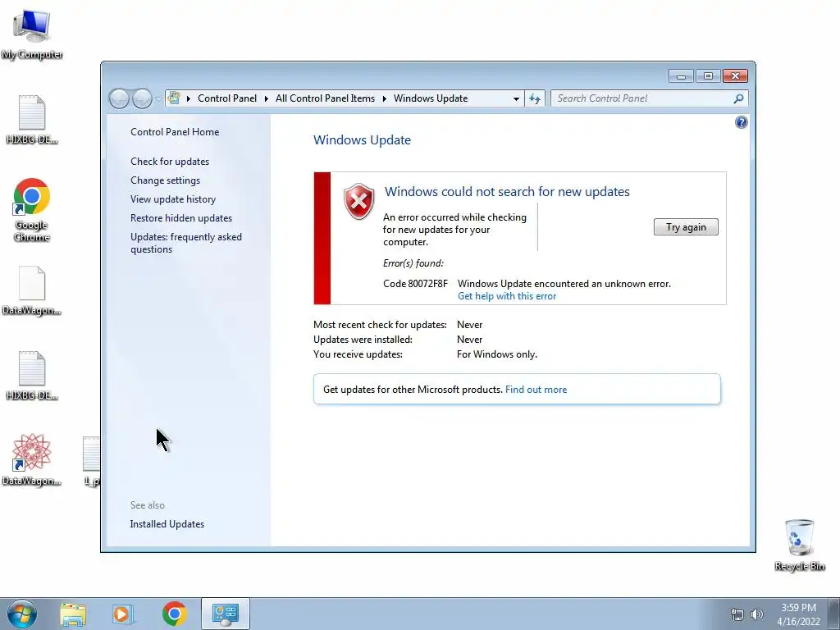Open the My Computer desktop icon
The height and width of the screenshot is (630, 840).
32,34
